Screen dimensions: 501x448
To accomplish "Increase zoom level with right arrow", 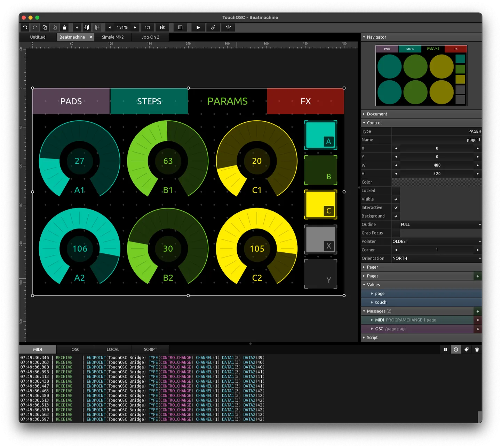I will (135, 27).
